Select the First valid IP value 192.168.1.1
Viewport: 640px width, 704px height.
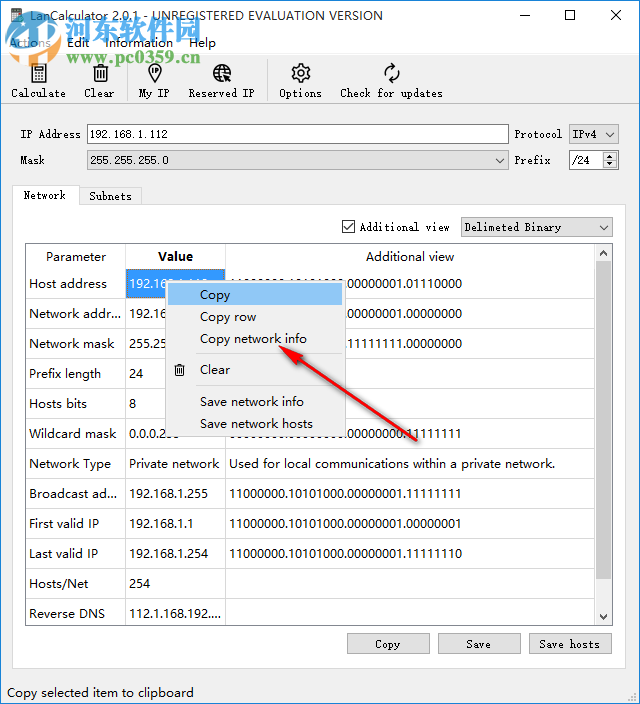pyautogui.click(x=175, y=524)
